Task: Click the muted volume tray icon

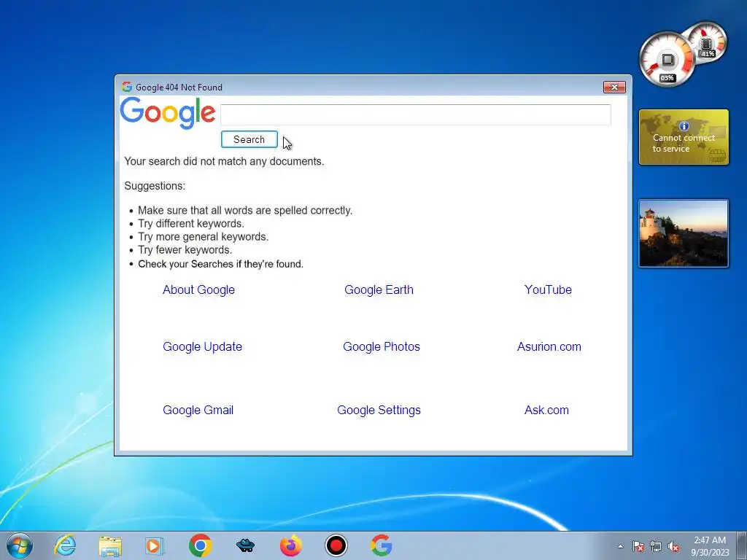Action: point(673,546)
